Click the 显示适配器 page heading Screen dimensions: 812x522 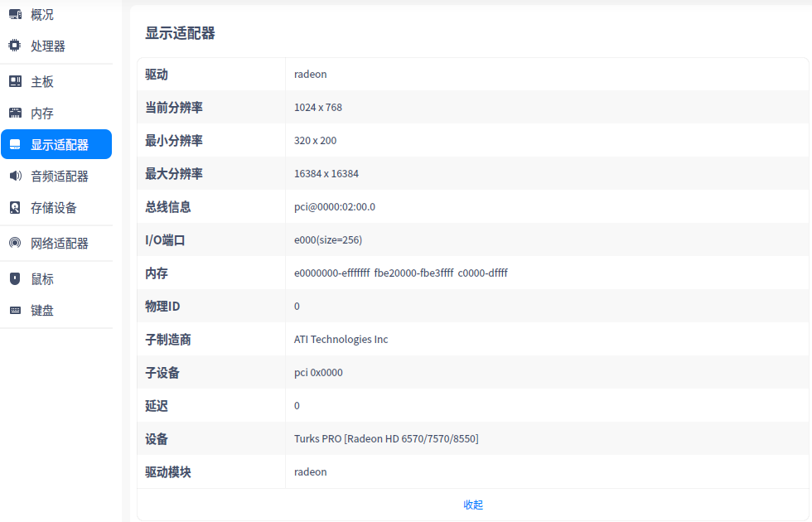click(180, 33)
